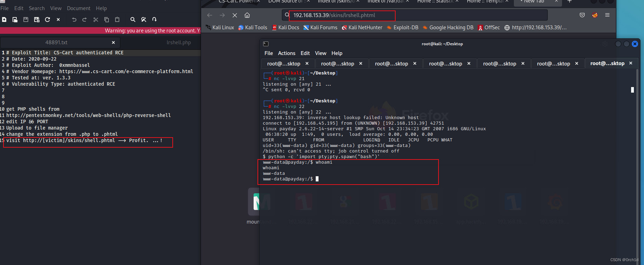Create a new document in the text editor toolbar
Viewport: 644px width, 265px height.
[4, 20]
